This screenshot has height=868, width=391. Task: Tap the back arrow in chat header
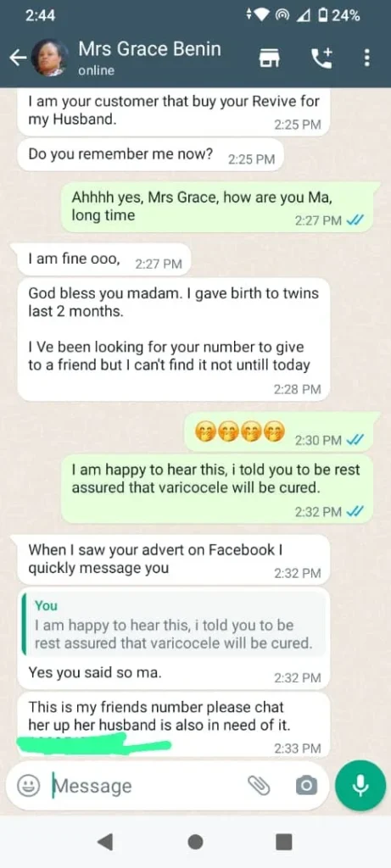(x=18, y=58)
